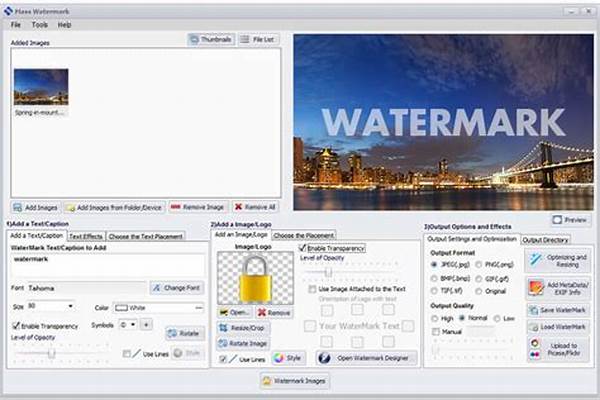Click the Change Font button
This screenshot has height=400, width=600.
click(176, 288)
